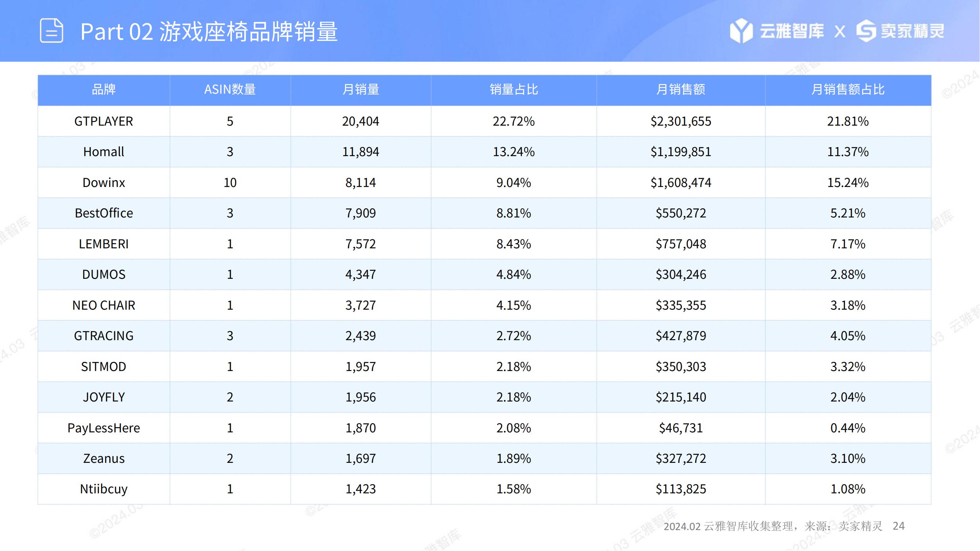Click the 品牌 column header
The width and height of the screenshot is (980, 551).
[104, 90]
